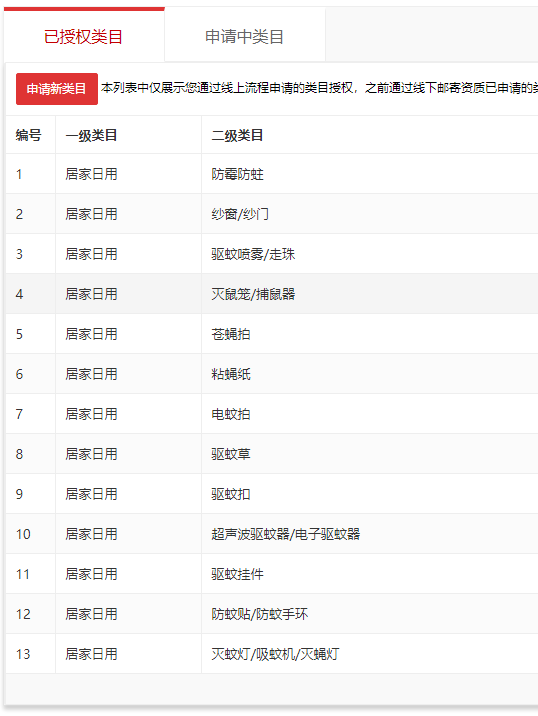The width and height of the screenshot is (538, 716).
Task: Click the 电蚊拍 entry
Action: click(x=231, y=414)
